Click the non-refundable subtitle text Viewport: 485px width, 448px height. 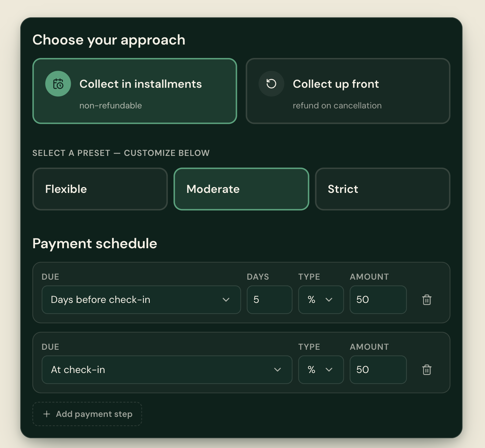click(111, 105)
